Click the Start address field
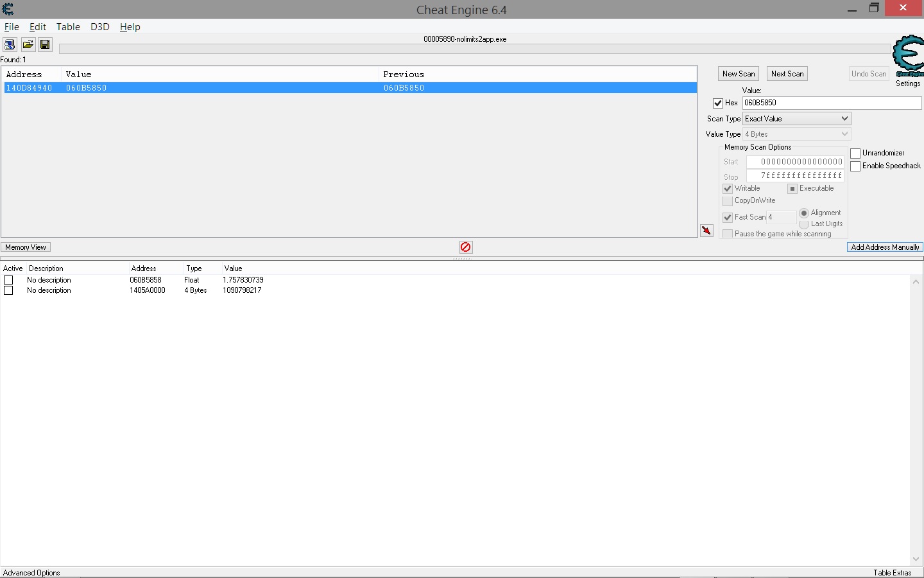 point(795,162)
